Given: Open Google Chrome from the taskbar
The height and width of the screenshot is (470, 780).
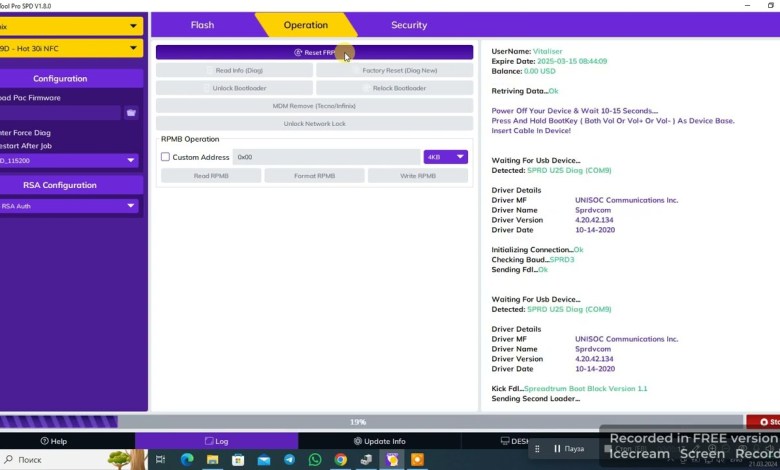Looking at the screenshot, I should [x=341, y=460].
